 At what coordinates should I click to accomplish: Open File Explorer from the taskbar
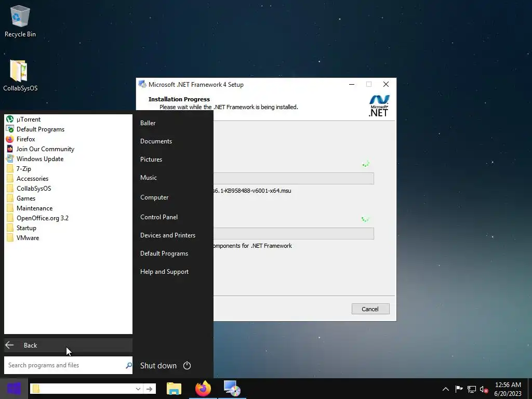point(174,389)
